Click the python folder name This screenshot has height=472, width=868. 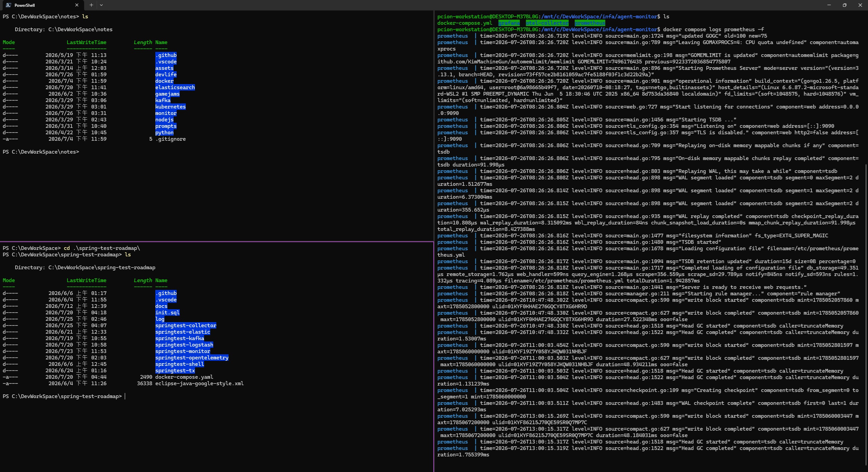(x=164, y=133)
